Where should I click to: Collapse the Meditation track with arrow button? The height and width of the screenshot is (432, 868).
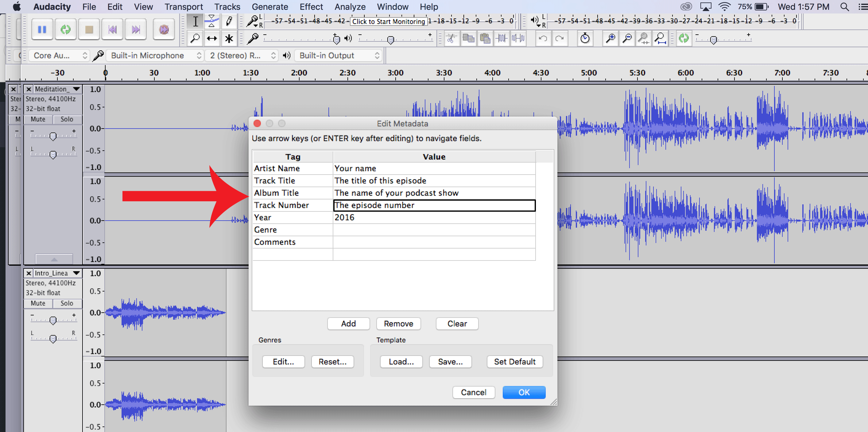pyautogui.click(x=54, y=259)
